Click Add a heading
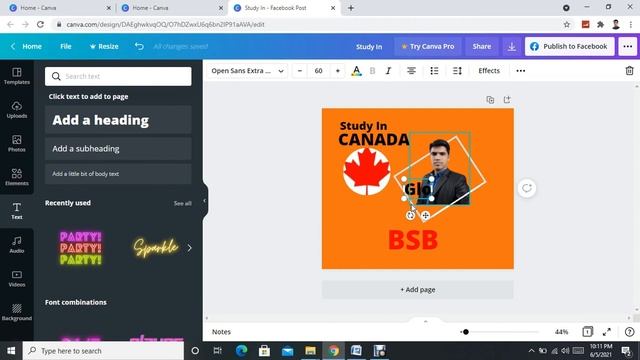This screenshot has height=360, width=640. point(118,120)
